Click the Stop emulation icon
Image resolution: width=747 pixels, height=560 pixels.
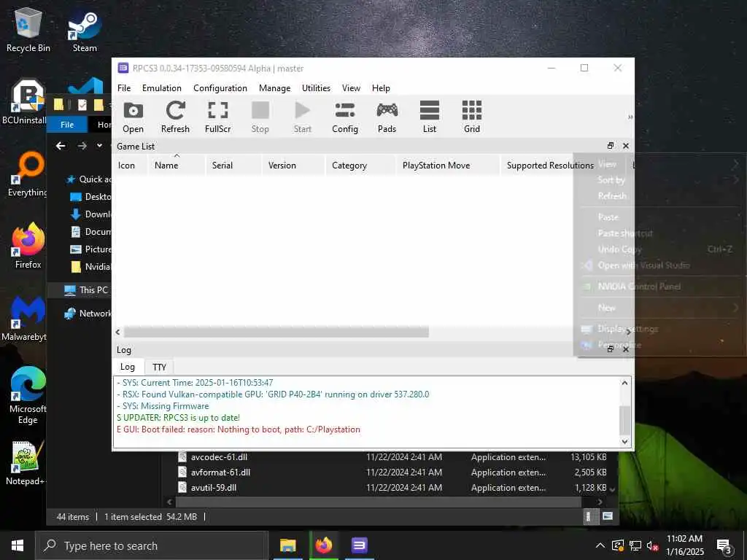click(x=260, y=117)
